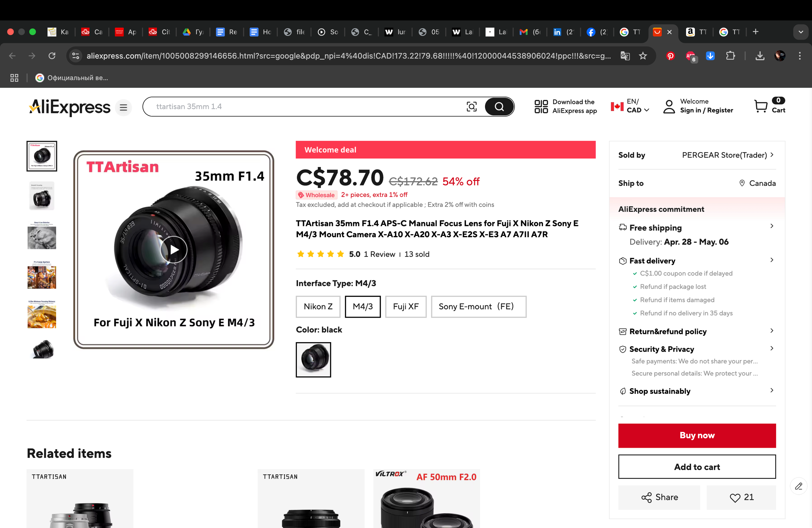Bookmark this page with the star icon
812x528 pixels.
pos(643,55)
